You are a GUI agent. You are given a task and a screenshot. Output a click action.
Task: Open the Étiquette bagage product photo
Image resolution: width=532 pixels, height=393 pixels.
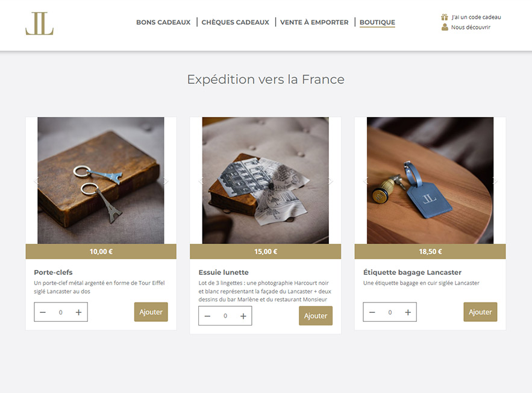[x=430, y=180]
